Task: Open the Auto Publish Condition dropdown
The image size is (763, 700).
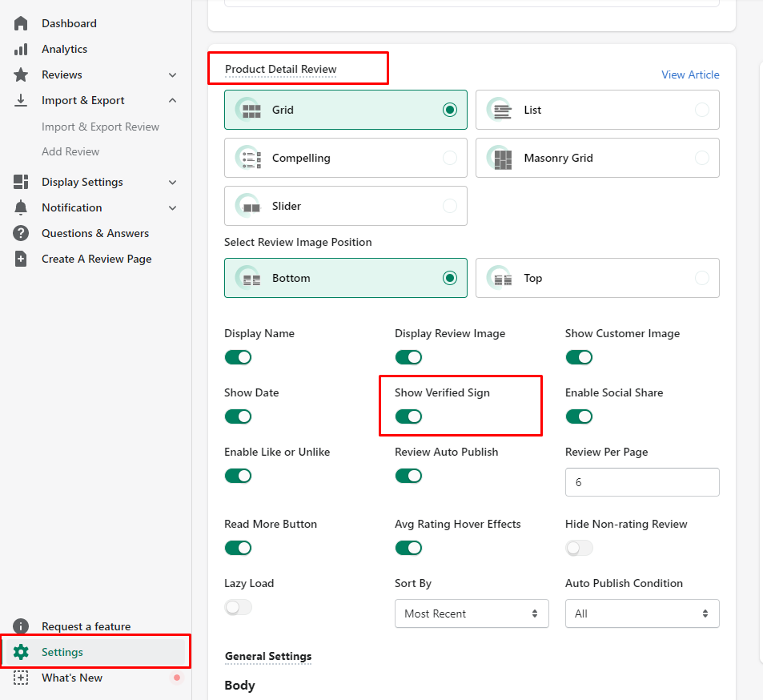Action: click(641, 614)
